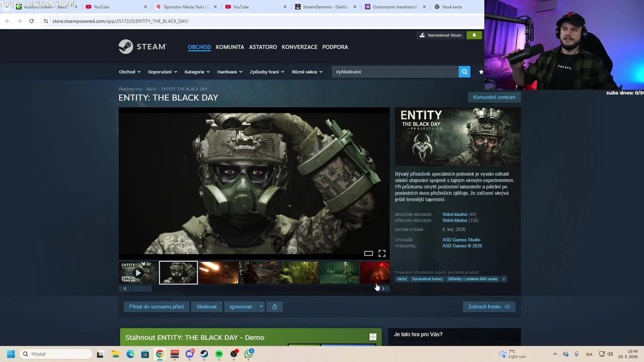
Task: Open Spotify from the taskbar
Action: [219, 354]
